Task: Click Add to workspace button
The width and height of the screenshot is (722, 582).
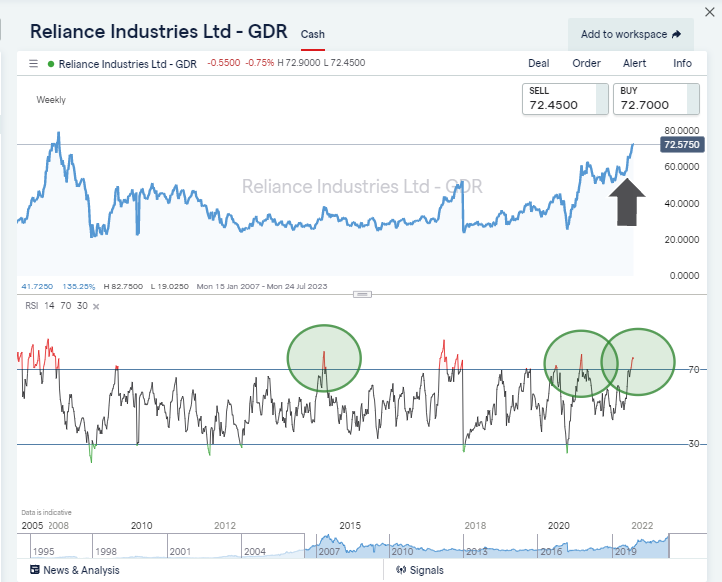Action: pyautogui.click(x=630, y=35)
